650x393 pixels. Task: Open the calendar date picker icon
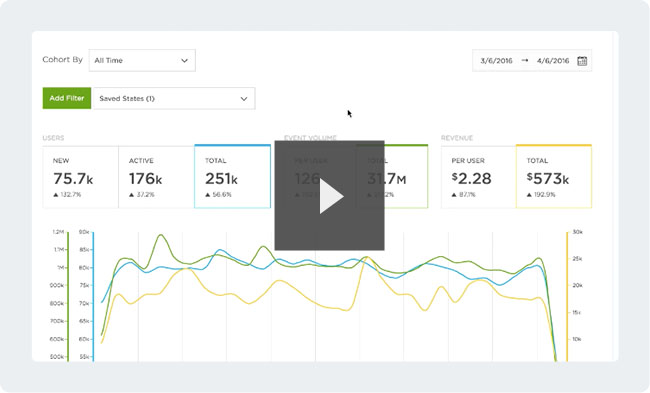pos(582,61)
